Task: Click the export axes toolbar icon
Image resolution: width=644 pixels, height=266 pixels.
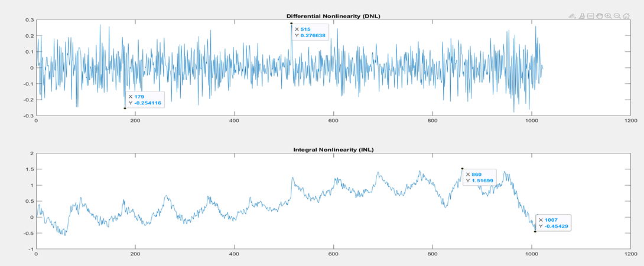Action: [572, 17]
